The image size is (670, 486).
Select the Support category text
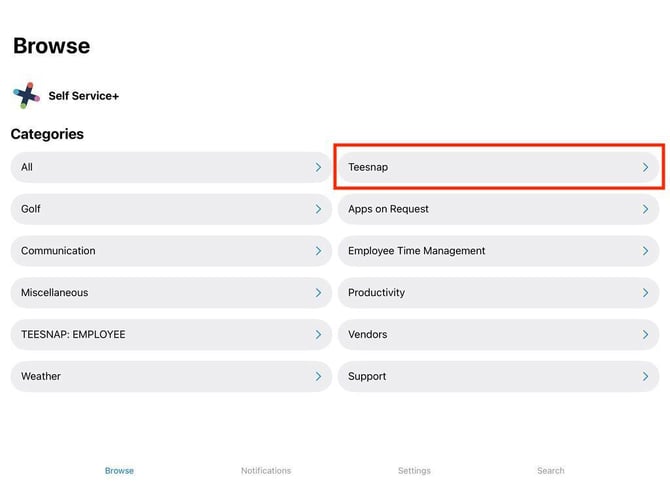pos(367,376)
